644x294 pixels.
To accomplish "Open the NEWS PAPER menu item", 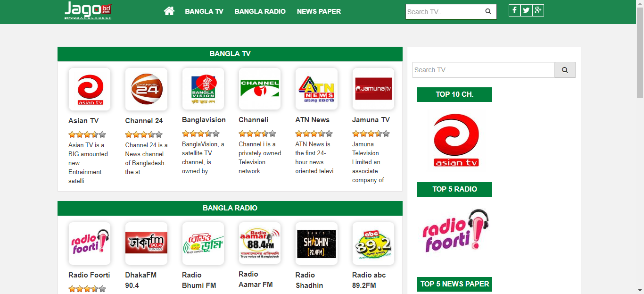I will tap(319, 11).
